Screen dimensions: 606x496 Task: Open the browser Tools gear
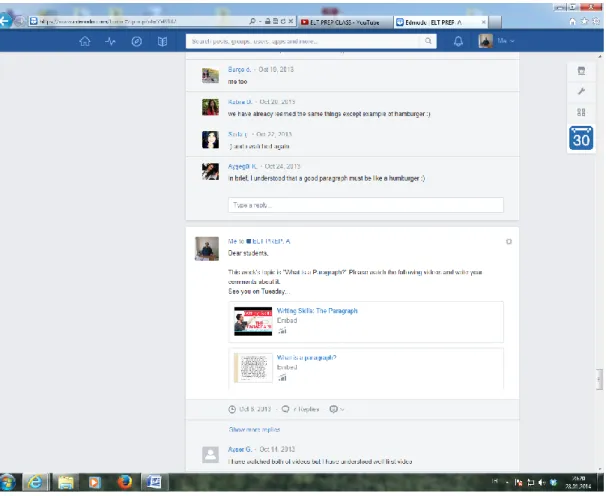point(596,21)
